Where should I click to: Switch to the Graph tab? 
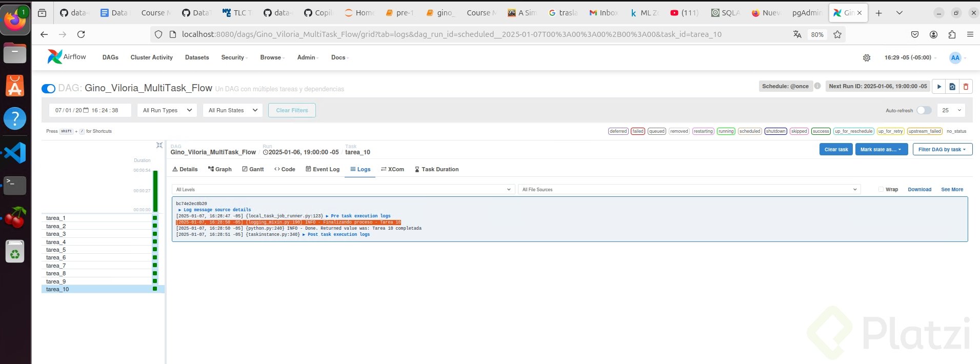(219, 169)
